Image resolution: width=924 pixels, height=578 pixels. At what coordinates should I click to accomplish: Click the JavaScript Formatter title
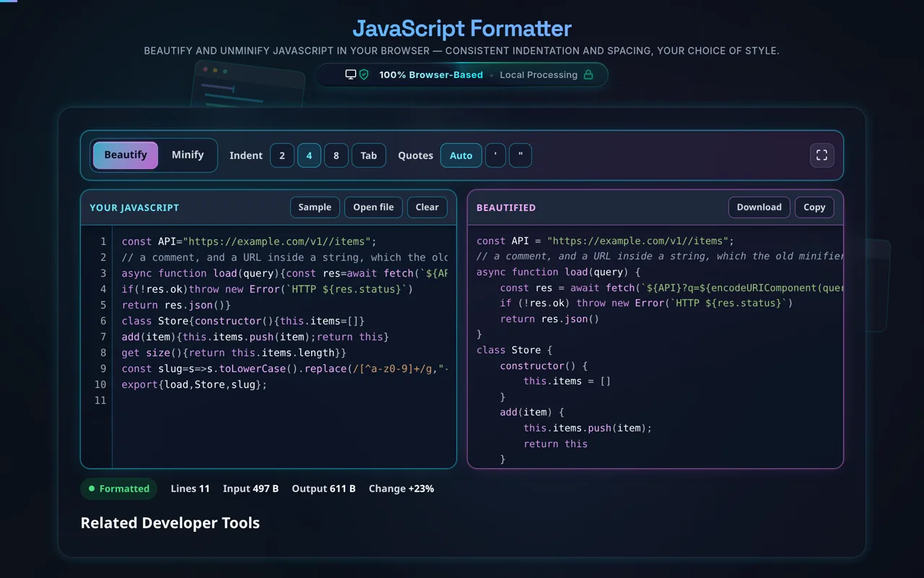(x=462, y=29)
